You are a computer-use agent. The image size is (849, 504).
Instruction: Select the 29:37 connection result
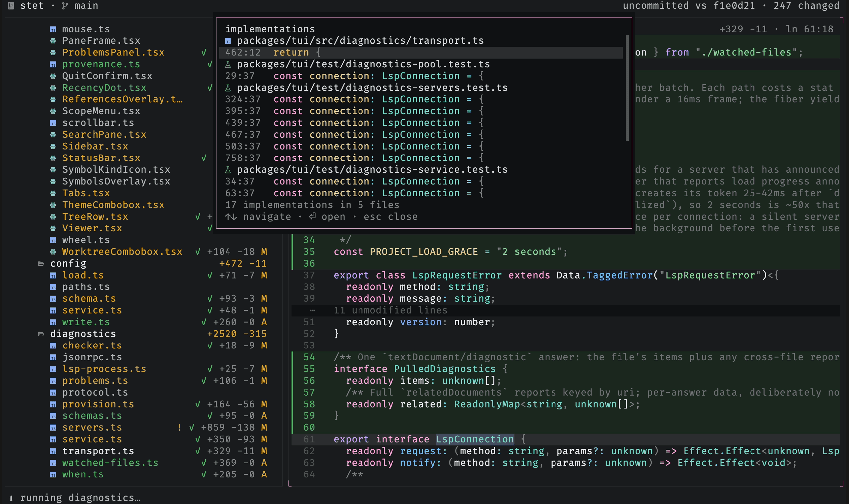(421, 76)
